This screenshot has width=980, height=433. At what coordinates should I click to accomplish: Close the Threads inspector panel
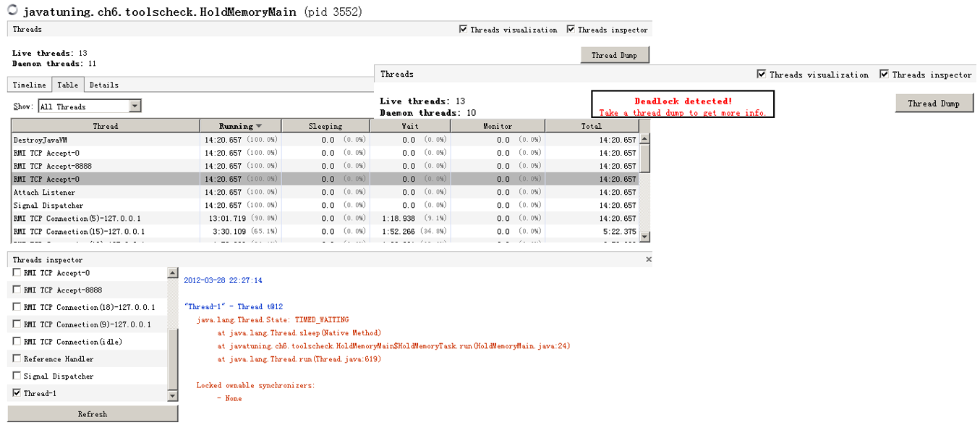[648, 259]
